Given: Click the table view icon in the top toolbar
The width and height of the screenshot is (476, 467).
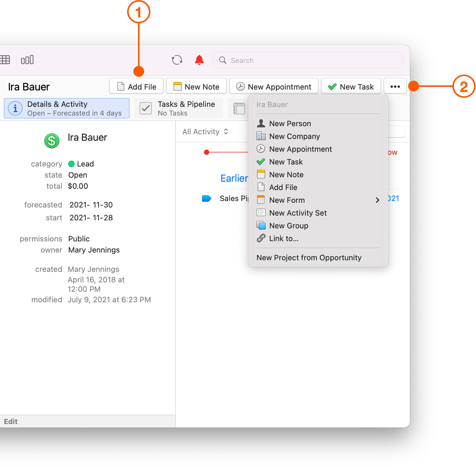Looking at the screenshot, I should 5,59.
